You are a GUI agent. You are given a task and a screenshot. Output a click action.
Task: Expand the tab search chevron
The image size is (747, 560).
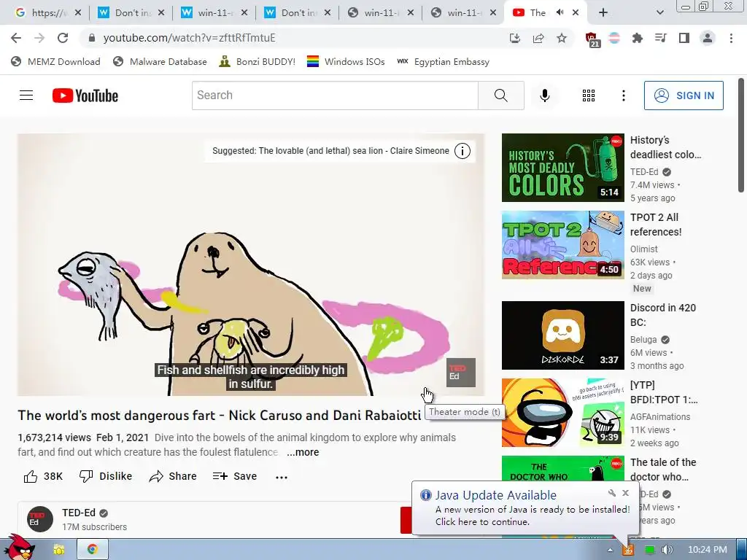coord(659,13)
